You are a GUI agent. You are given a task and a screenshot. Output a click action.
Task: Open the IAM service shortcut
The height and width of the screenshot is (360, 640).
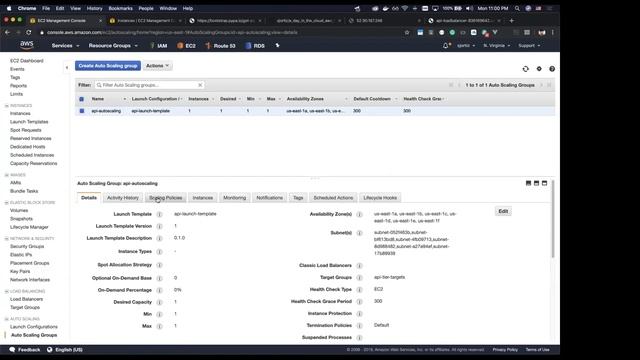(x=159, y=46)
